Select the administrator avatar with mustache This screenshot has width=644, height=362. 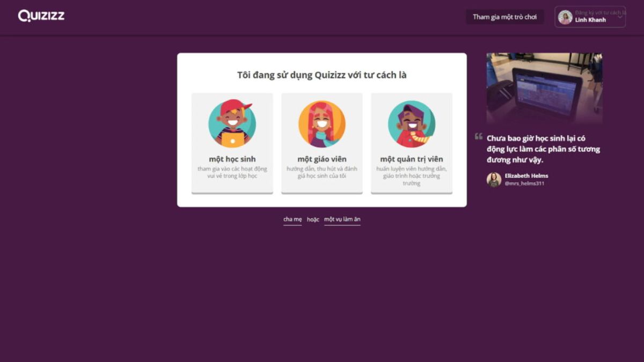click(x=412, y=124)
